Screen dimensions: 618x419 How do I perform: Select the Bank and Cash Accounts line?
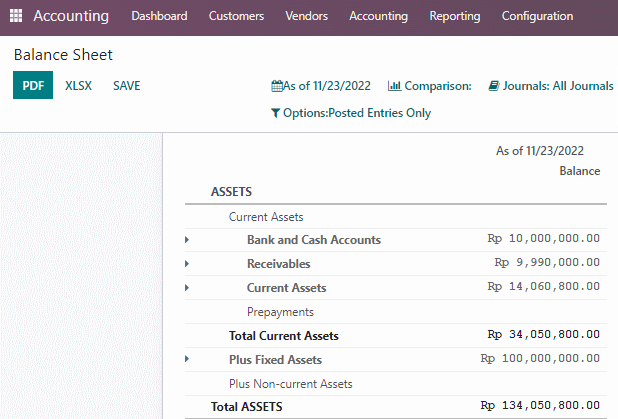396,240
